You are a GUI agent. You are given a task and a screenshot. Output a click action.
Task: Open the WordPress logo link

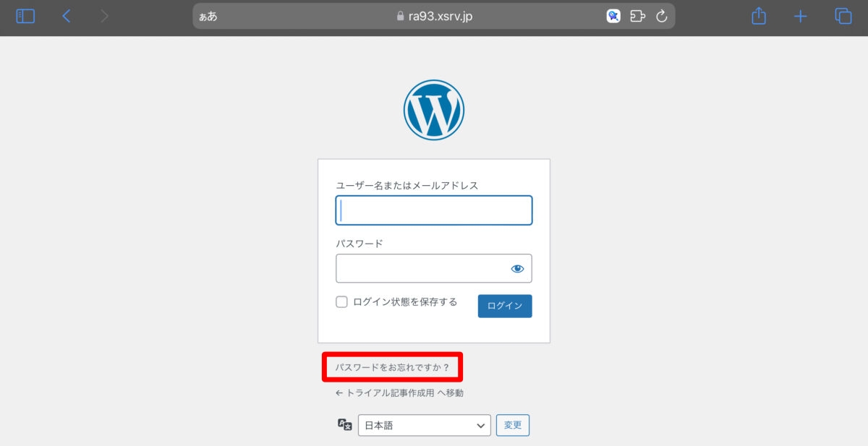coord(434,110)
